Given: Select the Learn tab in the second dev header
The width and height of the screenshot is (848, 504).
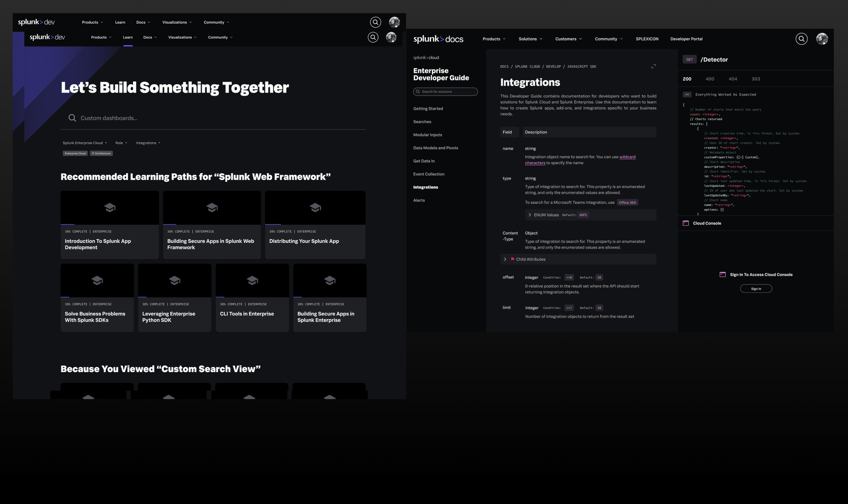Looking at the screenshot, I should [x=128, y=37].
